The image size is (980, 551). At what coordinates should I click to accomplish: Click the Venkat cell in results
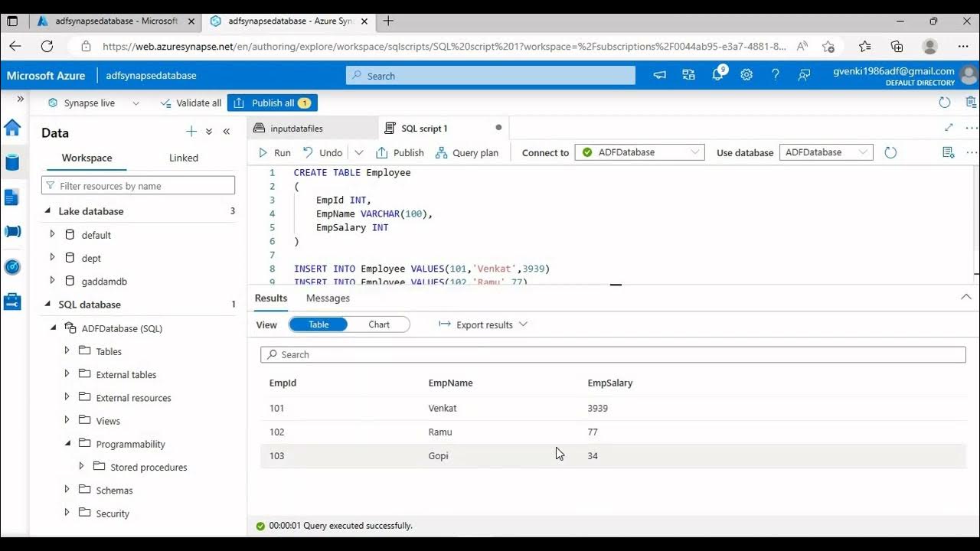click(x=443, y=408)
